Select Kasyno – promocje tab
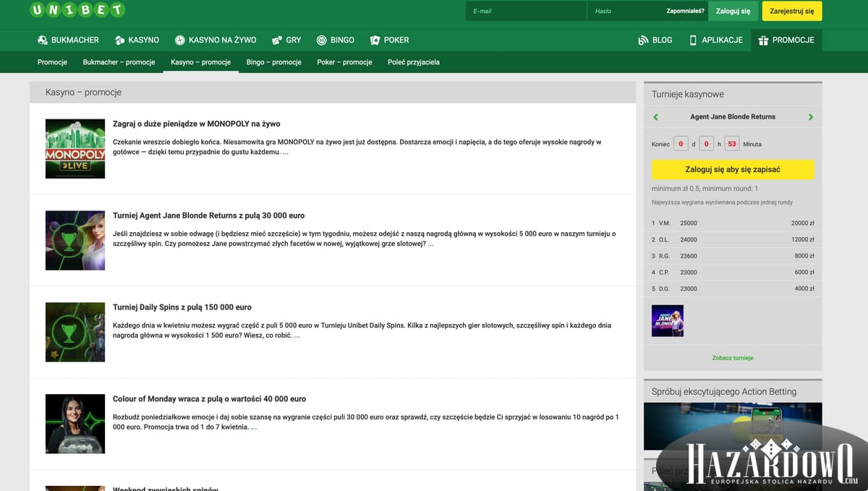This screenshot has height=491, width=868. [x=200, y=62]
